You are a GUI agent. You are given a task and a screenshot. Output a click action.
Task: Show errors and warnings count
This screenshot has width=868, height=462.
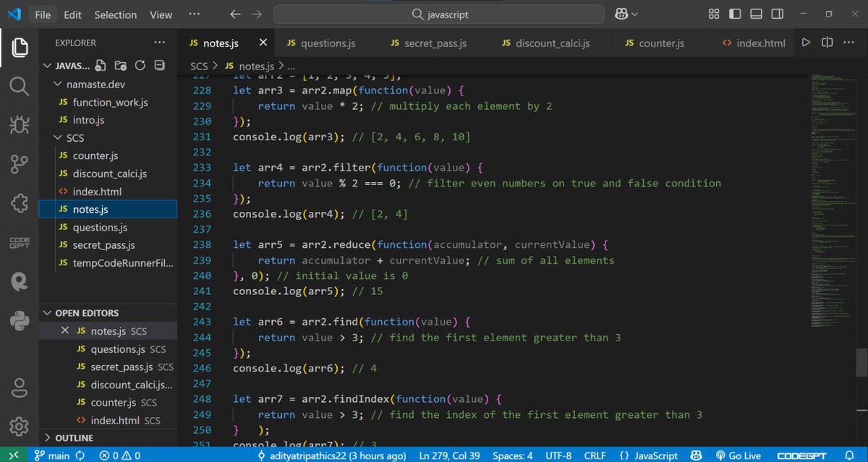click(120, 455)
